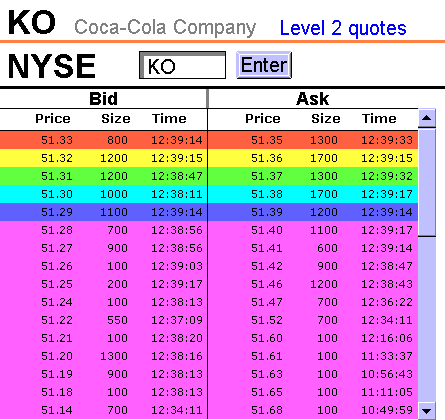Select the blue bid 51.29 row
Image resolution: width=445 pixels, height=420 pixels.
point(103,212)
